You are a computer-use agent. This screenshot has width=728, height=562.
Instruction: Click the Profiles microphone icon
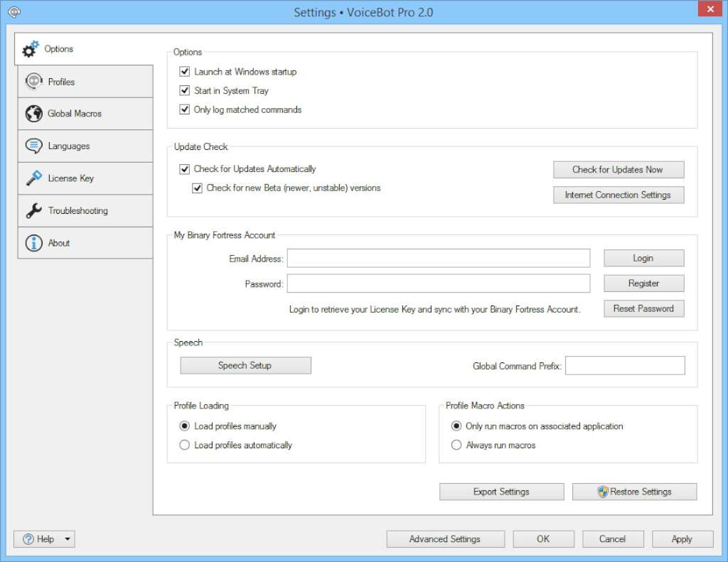(33, 81)
